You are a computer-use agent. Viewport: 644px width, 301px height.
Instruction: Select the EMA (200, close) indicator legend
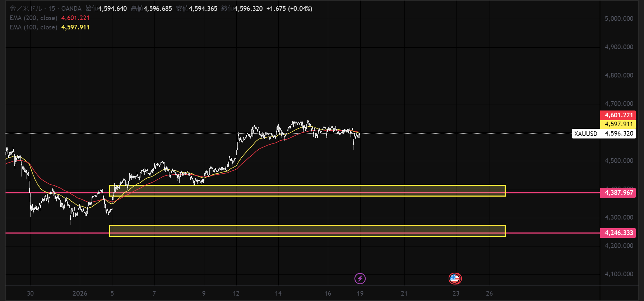33,18
